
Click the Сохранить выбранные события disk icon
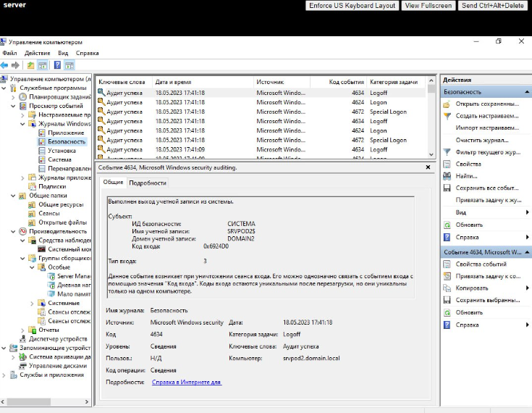[x=447, y=300]
